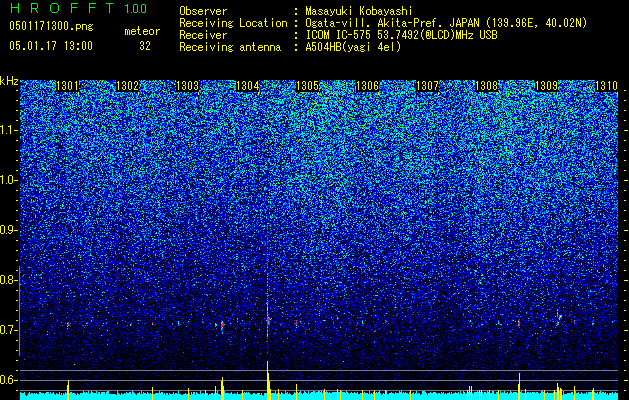
Task: Click the 1304 time marker
Action: click(248, 86)
